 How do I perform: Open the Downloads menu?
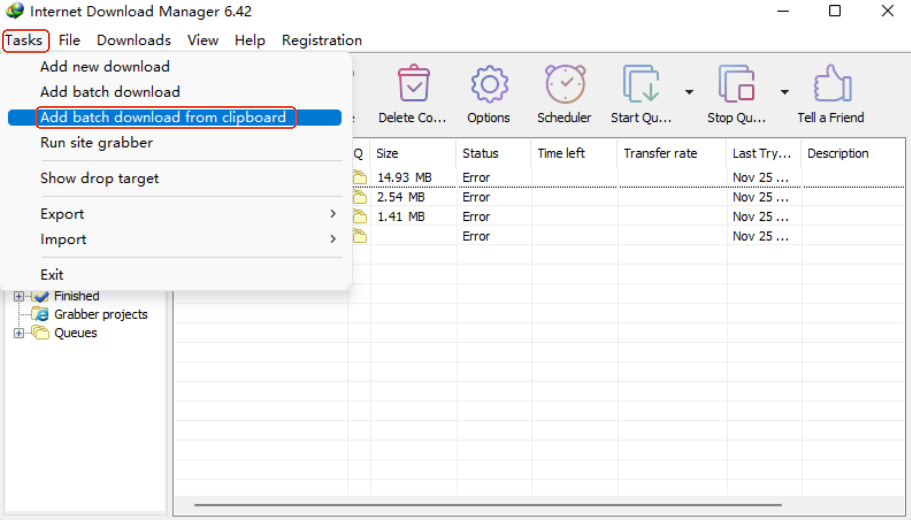point(134,40)
